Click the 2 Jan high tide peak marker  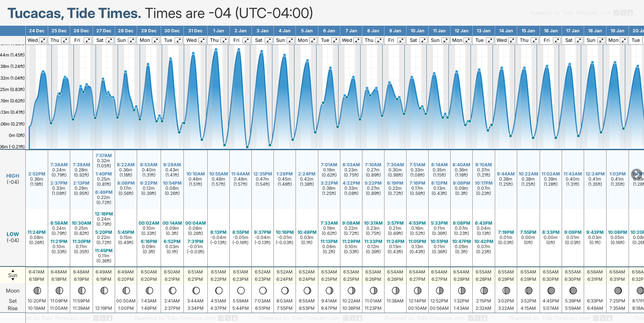239,49
